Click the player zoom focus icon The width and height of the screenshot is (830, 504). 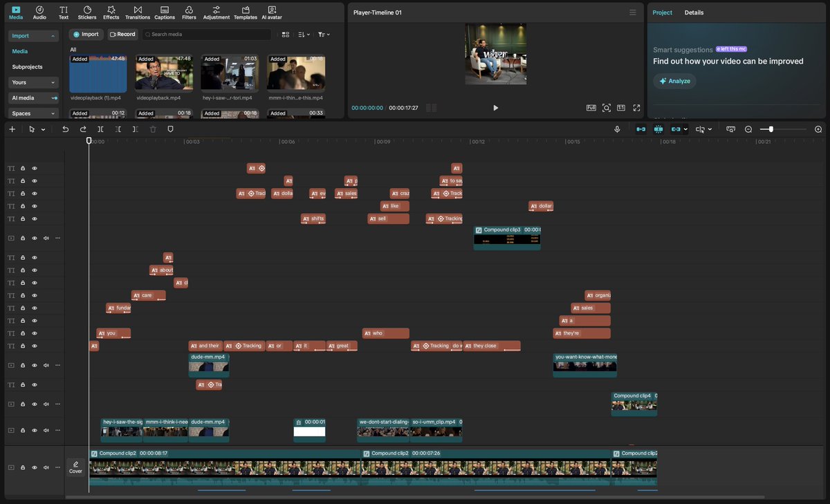pos(607,108)
